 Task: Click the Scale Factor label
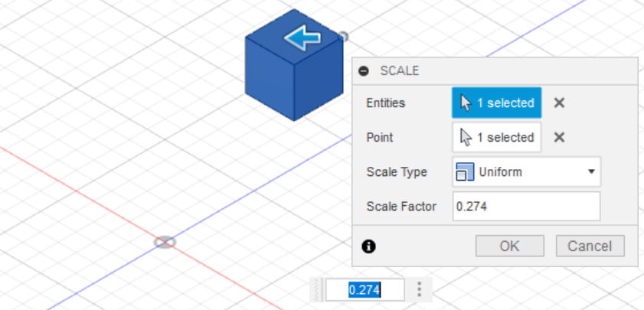[x=401, y=206]
